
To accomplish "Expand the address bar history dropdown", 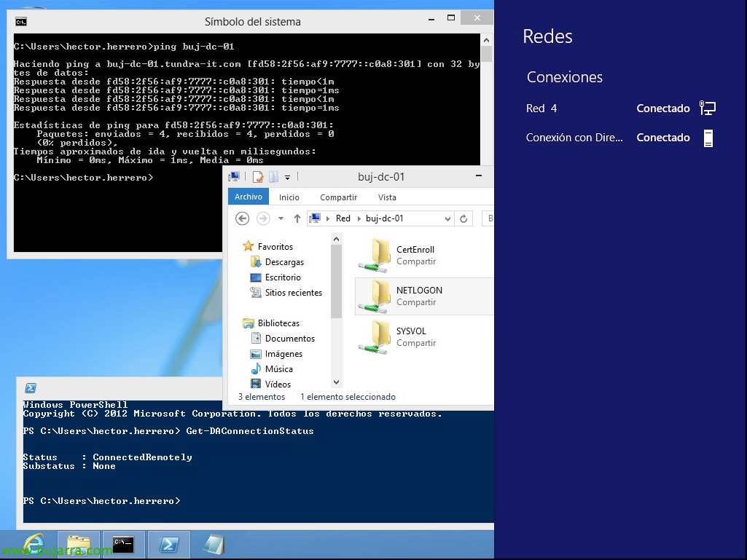I will coord(447,218).
